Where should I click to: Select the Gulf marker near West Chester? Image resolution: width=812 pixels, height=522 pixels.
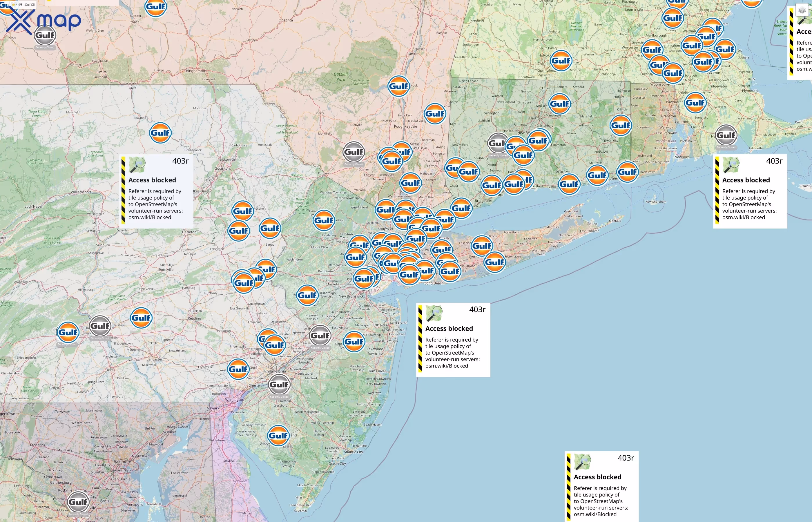pos(238,369)
